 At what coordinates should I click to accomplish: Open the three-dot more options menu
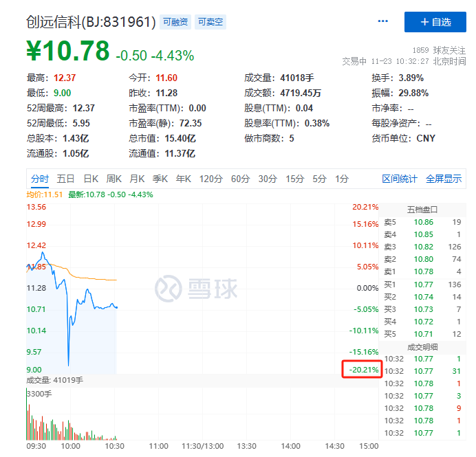383,21
